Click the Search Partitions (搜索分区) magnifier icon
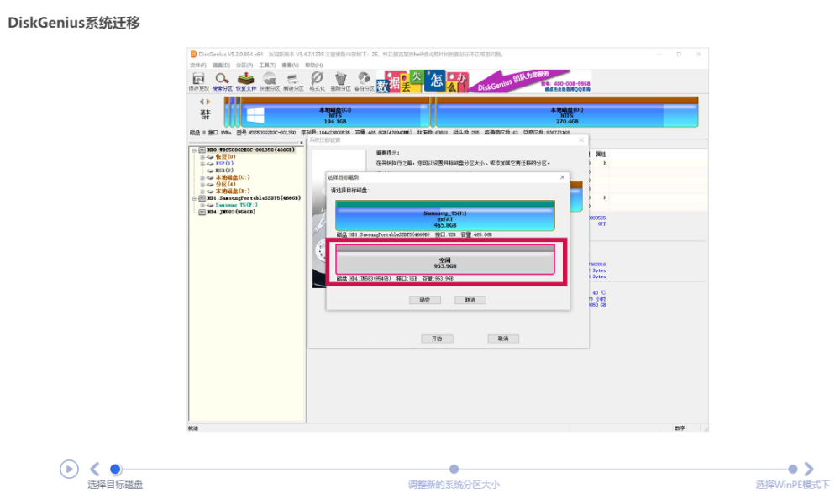The image size is (840, 504). [x=222, y=81]
